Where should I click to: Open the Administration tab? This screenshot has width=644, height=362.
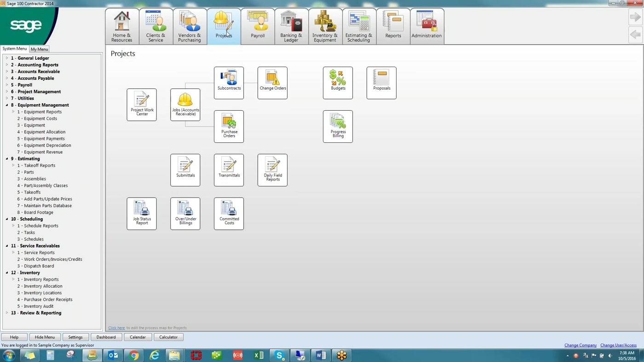click(427, 26)
